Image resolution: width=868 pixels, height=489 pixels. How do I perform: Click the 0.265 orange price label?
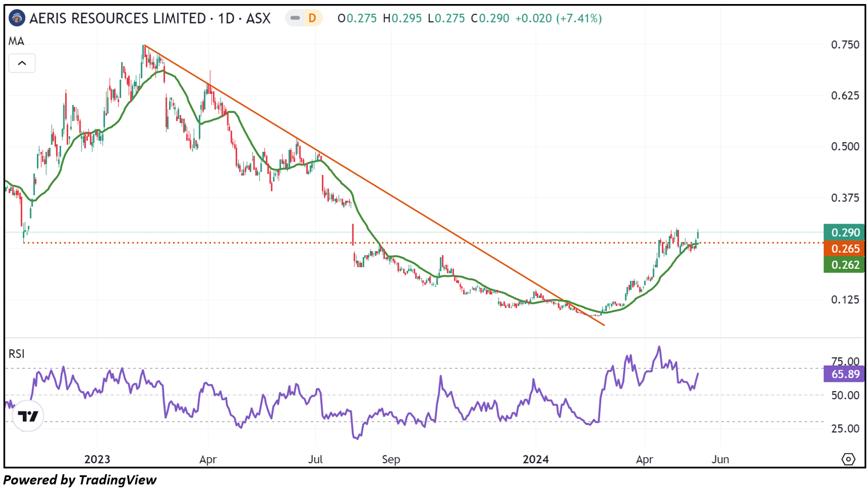point(844,248)
